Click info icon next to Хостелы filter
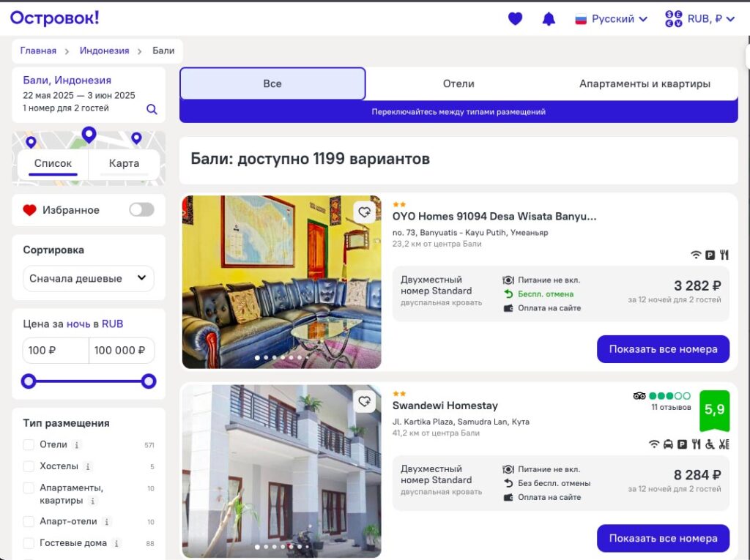Screen dimensions: 750x560 pos(88,466)
